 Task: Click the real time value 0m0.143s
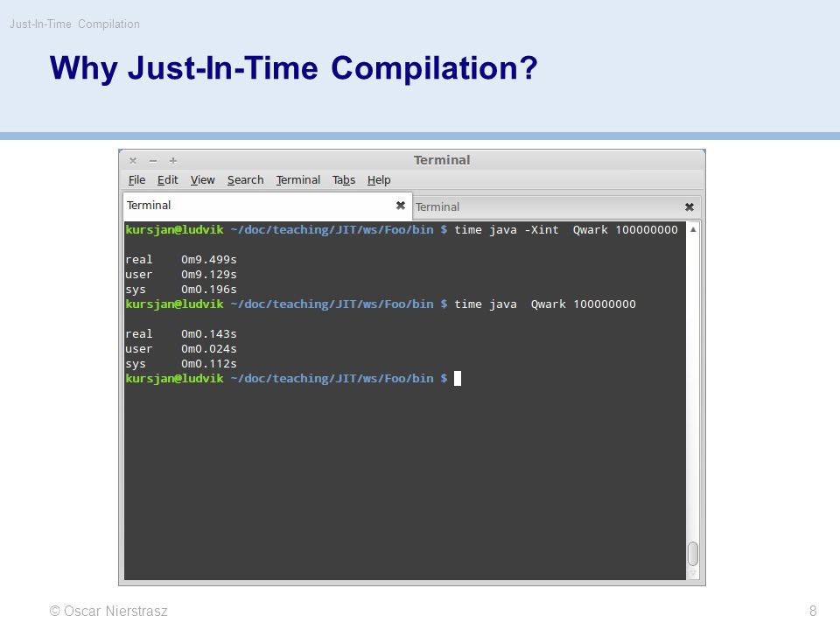pos(209,333)
